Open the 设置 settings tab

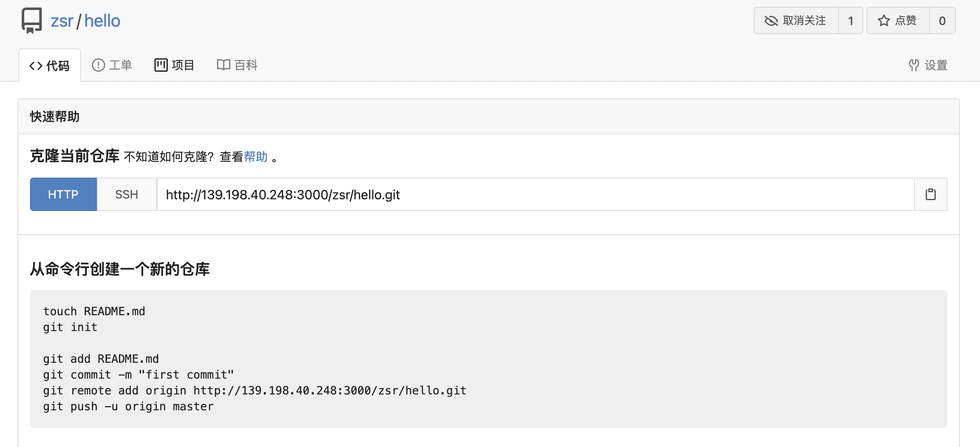point(928,65)
